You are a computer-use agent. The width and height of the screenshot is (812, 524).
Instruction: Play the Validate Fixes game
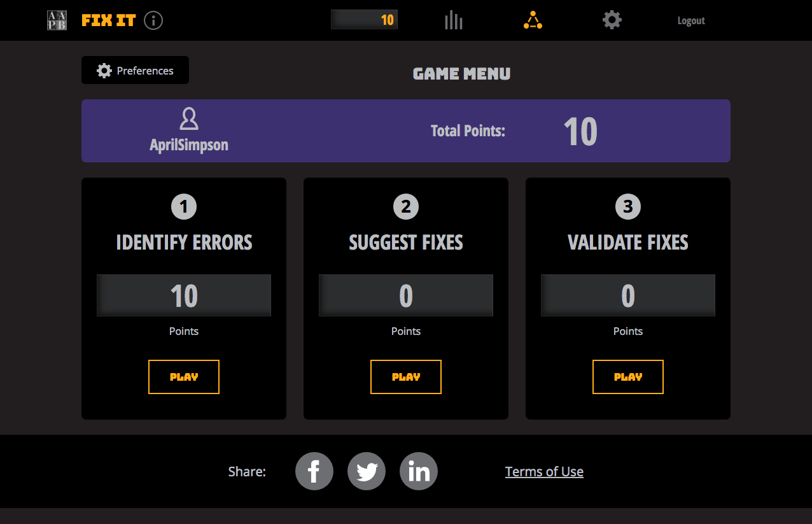(x=628, y=377)
